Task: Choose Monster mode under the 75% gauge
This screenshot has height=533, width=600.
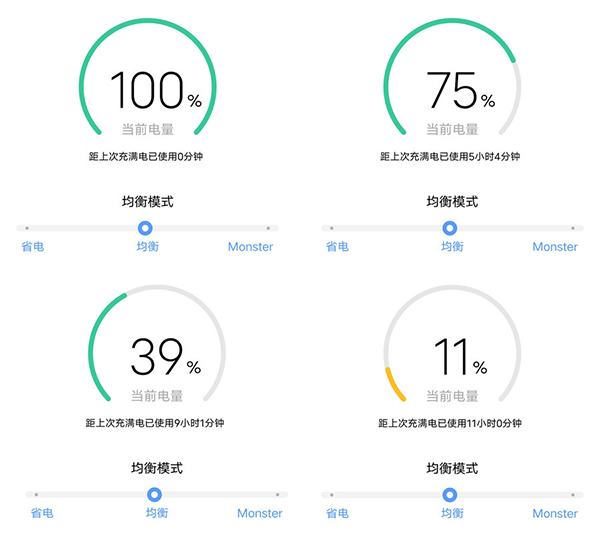Action: tap(555, 247)
